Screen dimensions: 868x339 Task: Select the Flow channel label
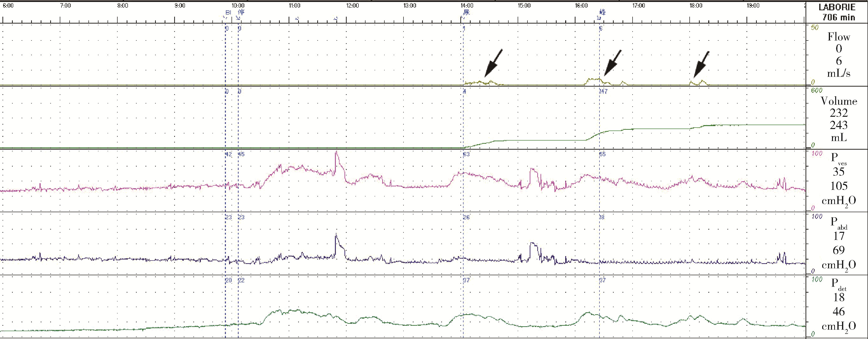click(838, 37)
